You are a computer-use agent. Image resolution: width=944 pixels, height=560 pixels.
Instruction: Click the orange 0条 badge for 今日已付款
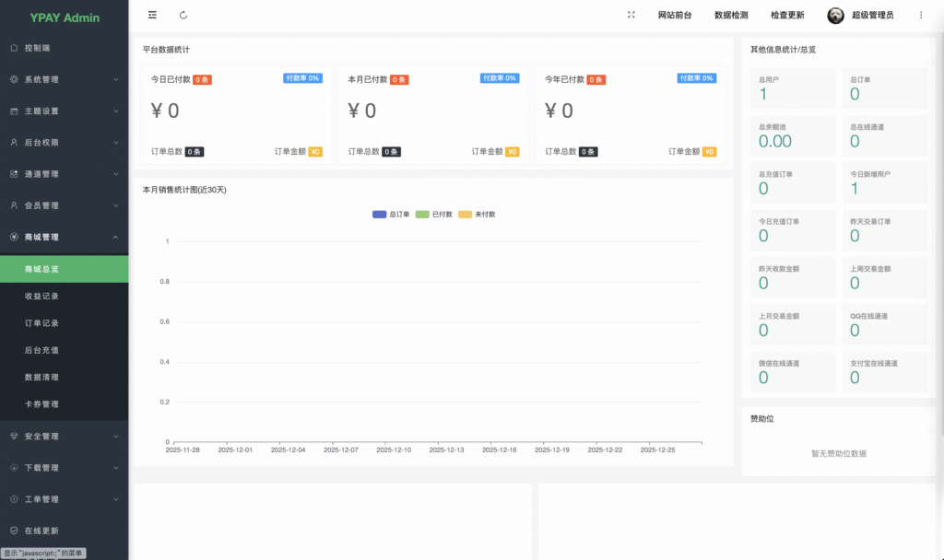(202, 80)
